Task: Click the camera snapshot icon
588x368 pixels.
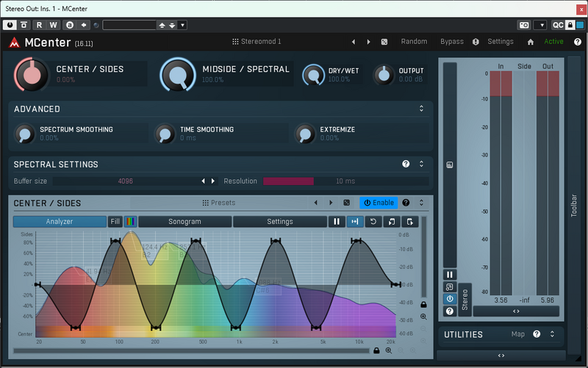Action: [x=524, y=25]
